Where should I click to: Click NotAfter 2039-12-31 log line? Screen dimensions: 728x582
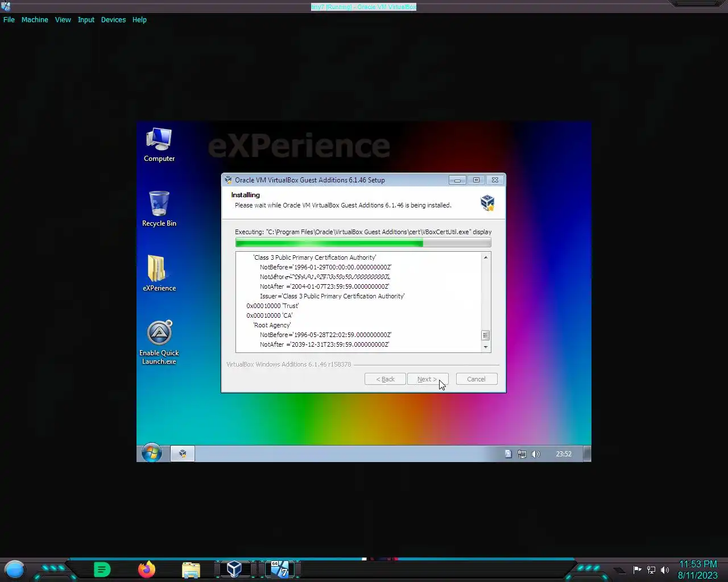325,344
